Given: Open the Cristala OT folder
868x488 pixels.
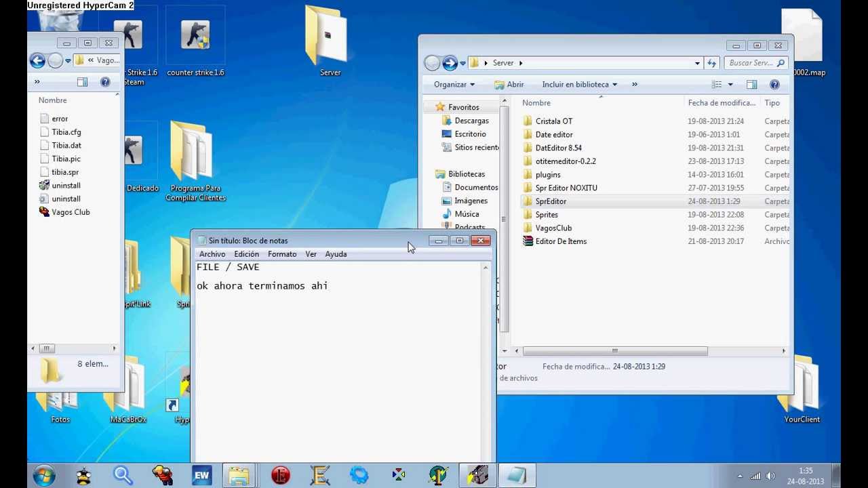Looking at the screenshot, I should [x=553, y=121].
